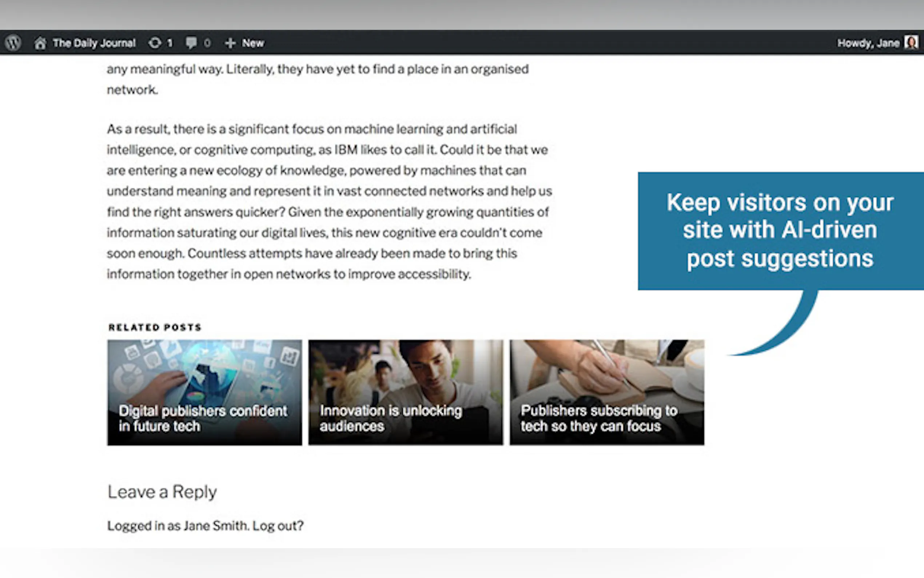Click the plus icon for new content
924x578 pixels.
230,43
